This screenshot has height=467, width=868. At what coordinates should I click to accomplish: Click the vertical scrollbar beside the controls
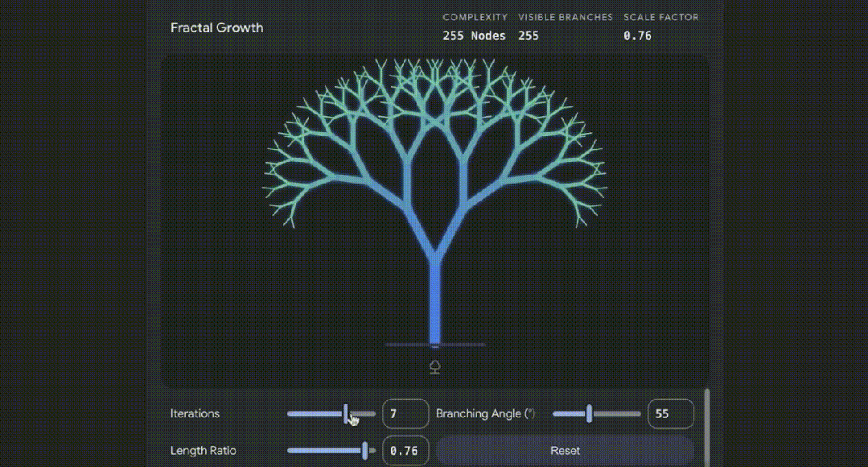[x=707, y=427]
